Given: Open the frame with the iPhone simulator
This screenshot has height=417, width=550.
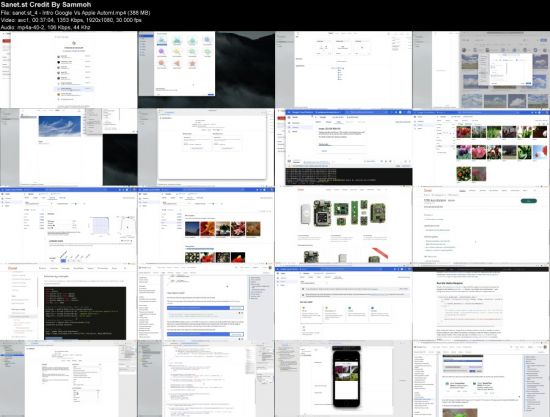Looking at the screenshot, I should coord(343,379).
